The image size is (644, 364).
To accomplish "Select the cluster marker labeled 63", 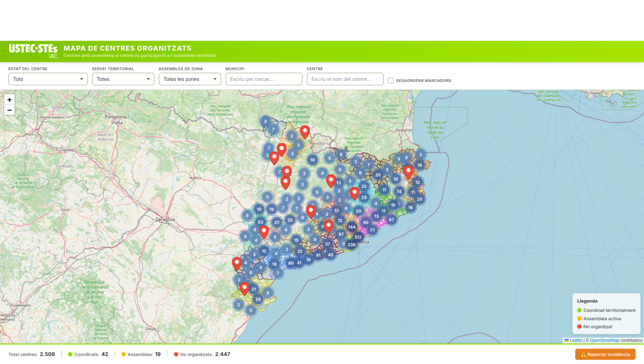I will coord(260,222).
